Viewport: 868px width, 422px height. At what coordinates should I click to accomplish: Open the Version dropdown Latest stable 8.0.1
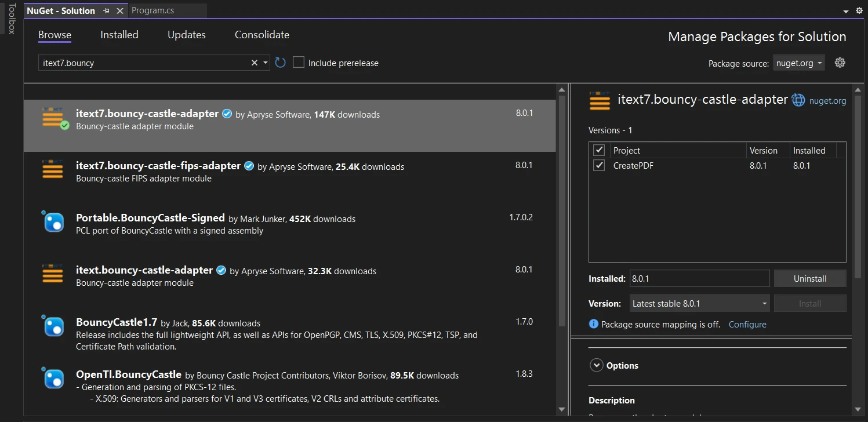pos(699,303)
